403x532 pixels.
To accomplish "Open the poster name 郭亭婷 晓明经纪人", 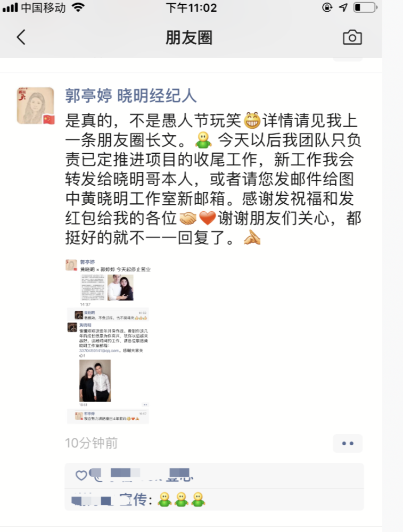I will (x=131, y=96).
